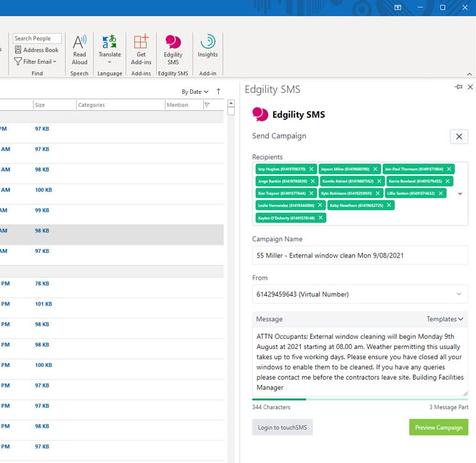Remove recipient Koby Needham
Image resolution: width=476 pixels, height=463 pixels.
[x=389, y=205]
